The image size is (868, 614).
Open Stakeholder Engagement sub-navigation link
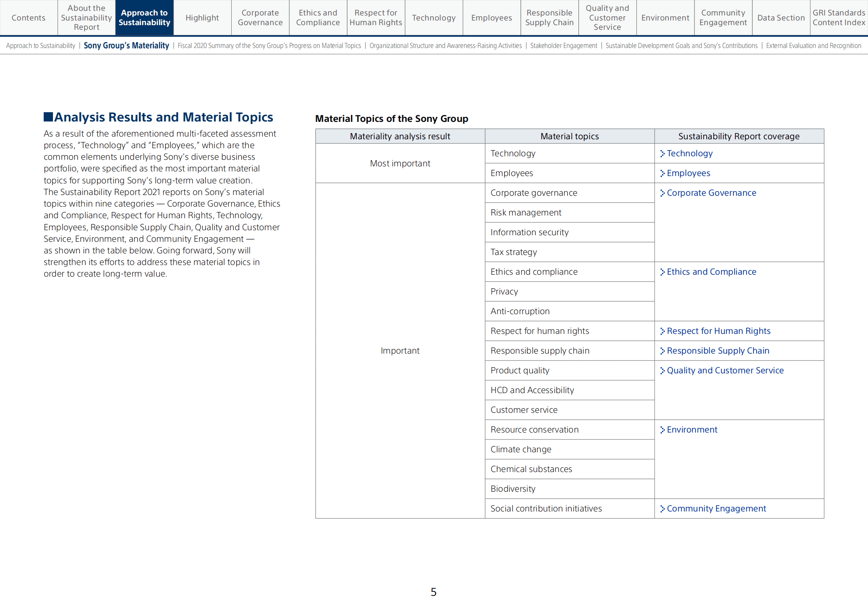click(563, 46)
